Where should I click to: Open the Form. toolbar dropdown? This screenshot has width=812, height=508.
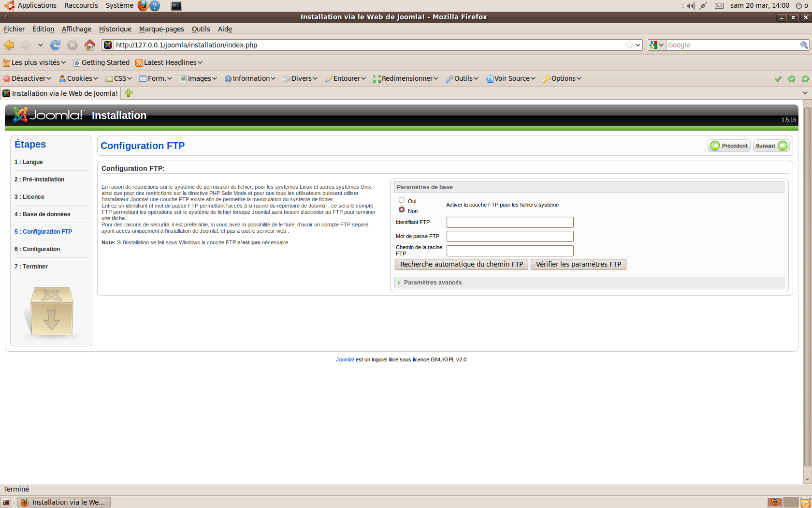(156, 78)
